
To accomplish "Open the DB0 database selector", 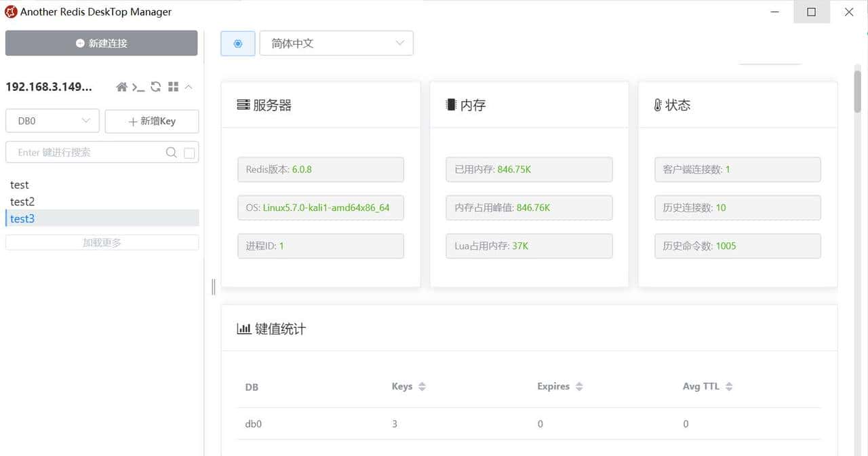I will coord(52,120).
